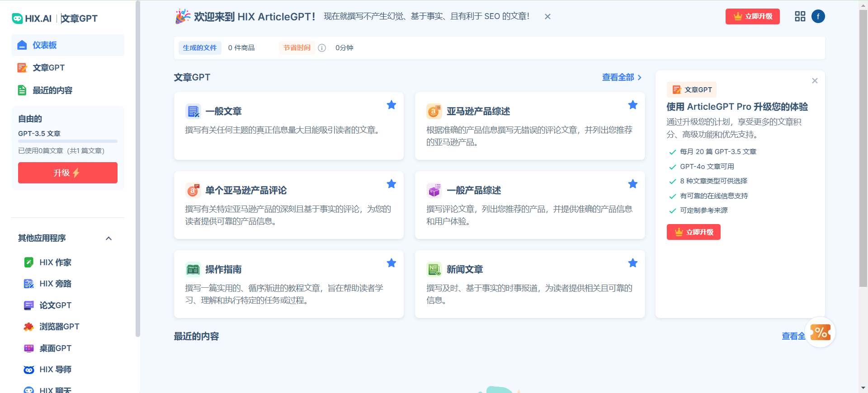Click the sidebar 文章GPT orange icon

(22, 68)
